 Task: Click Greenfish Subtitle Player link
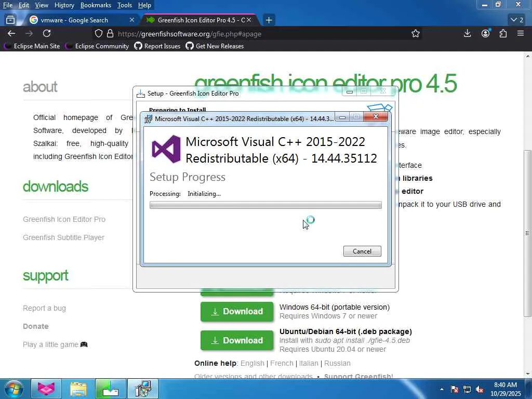click(x=63, y=237)
